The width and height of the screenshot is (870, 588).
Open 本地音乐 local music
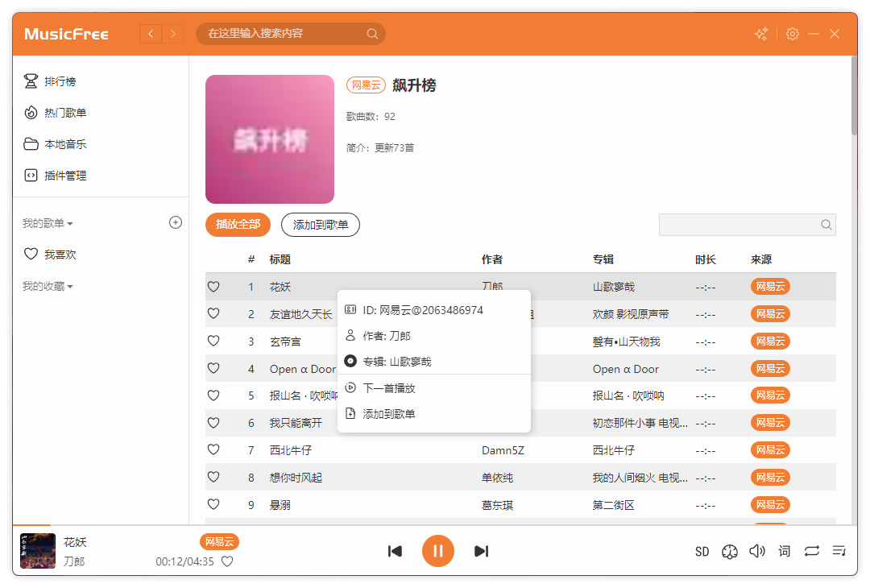tap(55, 144)
